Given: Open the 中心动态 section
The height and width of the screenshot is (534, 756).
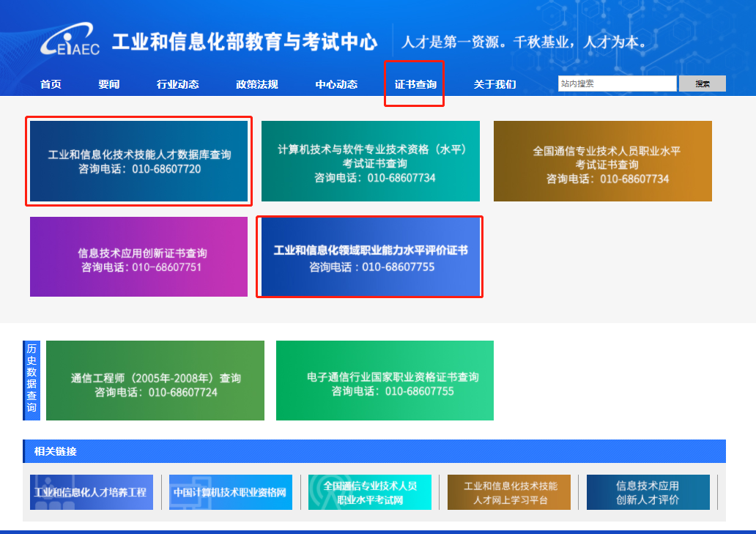Looking at the screenshot, I should 336,84.
